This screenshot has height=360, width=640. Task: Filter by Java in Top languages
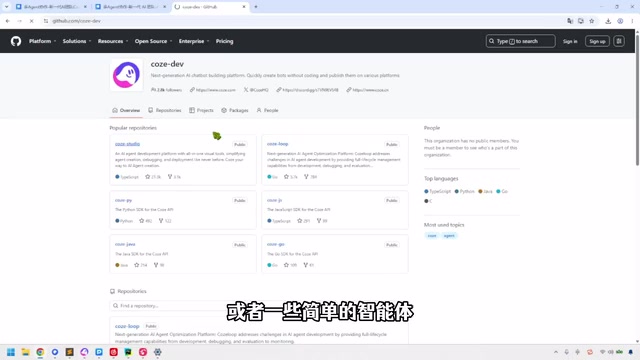pyautogui.click(x=485, y=191)
